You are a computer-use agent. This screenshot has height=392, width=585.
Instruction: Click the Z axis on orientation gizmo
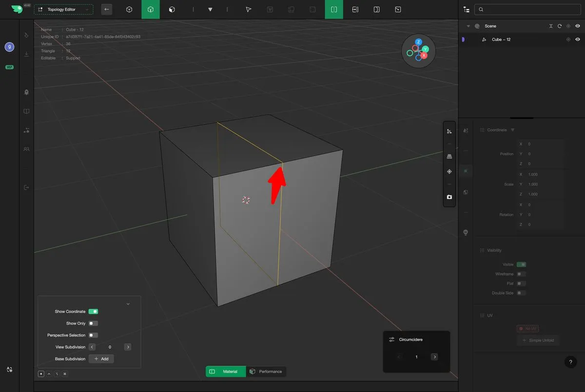point(418,42)
